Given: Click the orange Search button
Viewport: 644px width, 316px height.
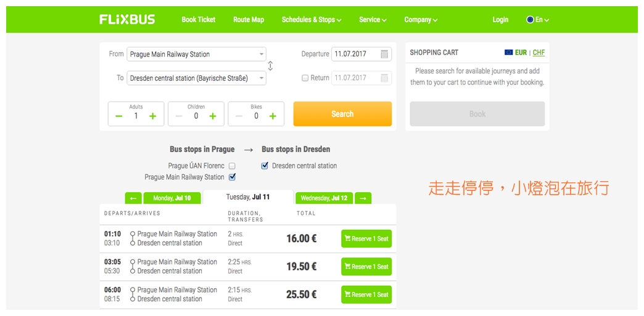Looking at the screenshot, I should coord(342,114).
